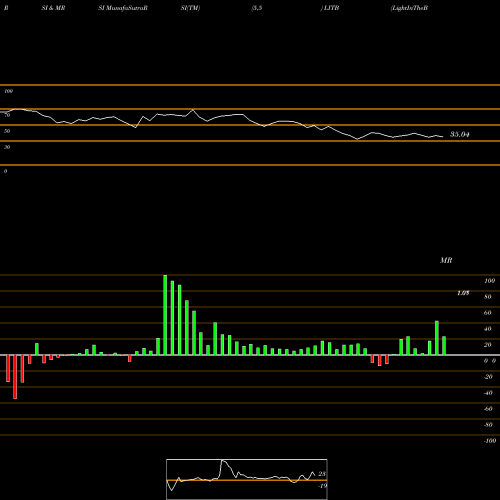Click the MR axis label '-100'

[x=490, y=441]
